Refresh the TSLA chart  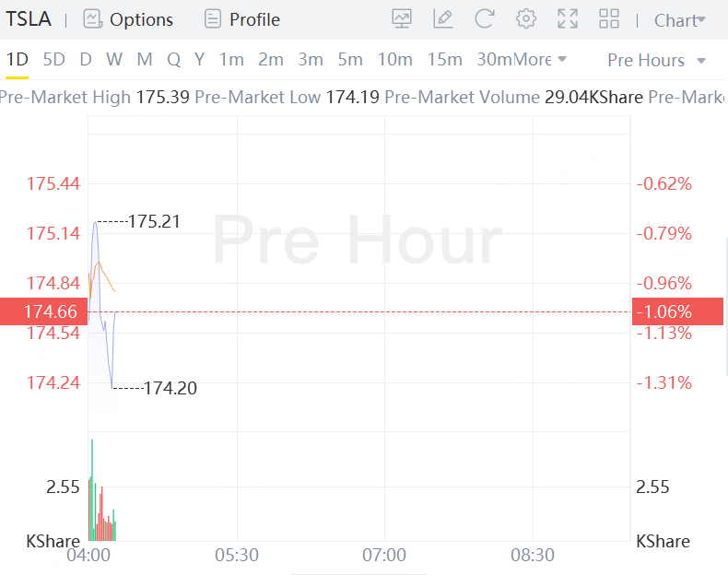485,19
